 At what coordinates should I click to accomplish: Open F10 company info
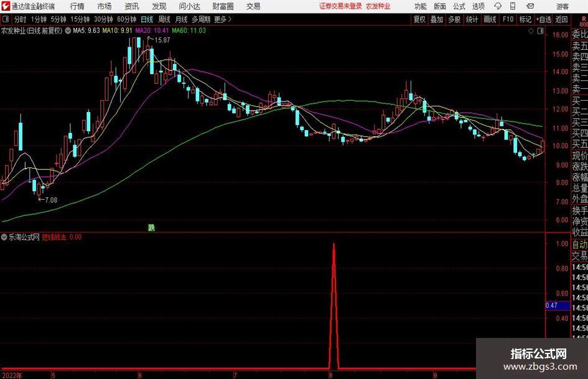(508, 19)
